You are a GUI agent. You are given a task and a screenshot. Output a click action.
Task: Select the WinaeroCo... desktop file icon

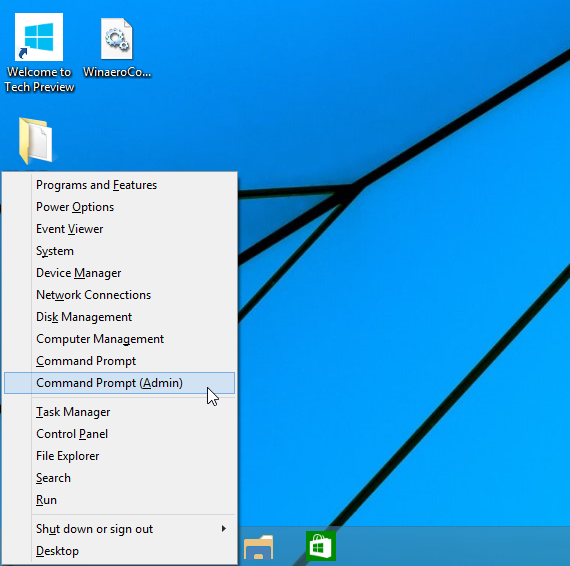point(117,47)
